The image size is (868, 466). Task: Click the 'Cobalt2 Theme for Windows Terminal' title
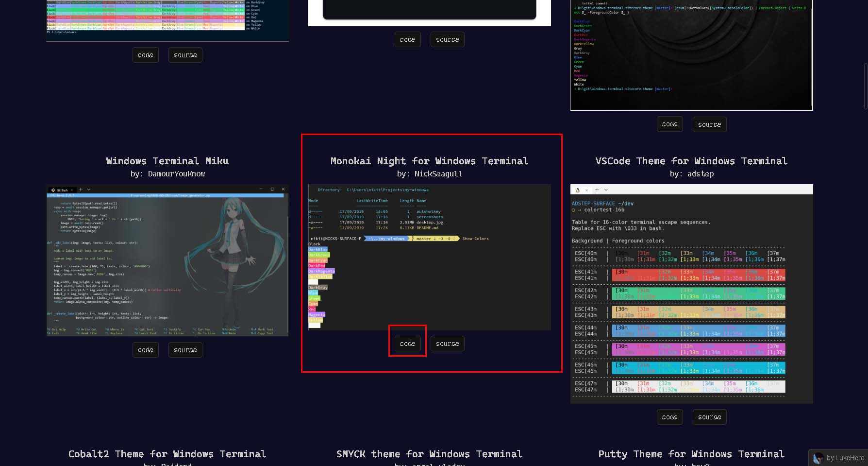[167, 454]
